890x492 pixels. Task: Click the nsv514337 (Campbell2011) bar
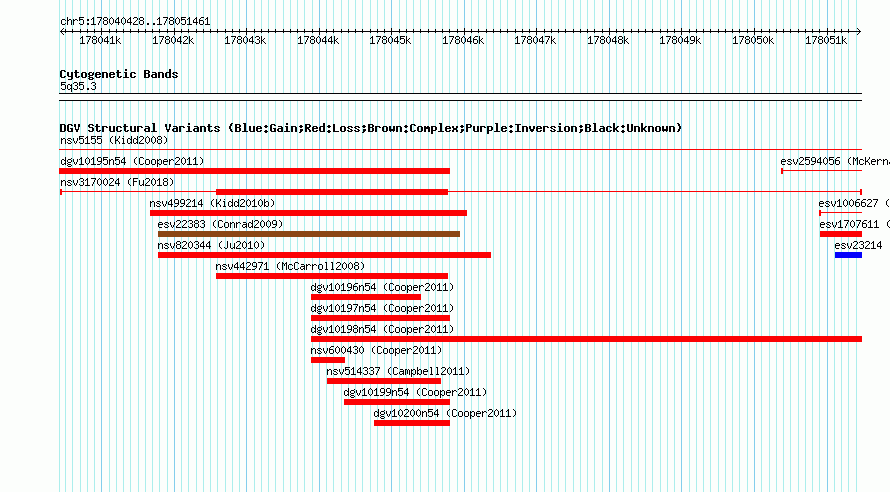click(384, 381)
